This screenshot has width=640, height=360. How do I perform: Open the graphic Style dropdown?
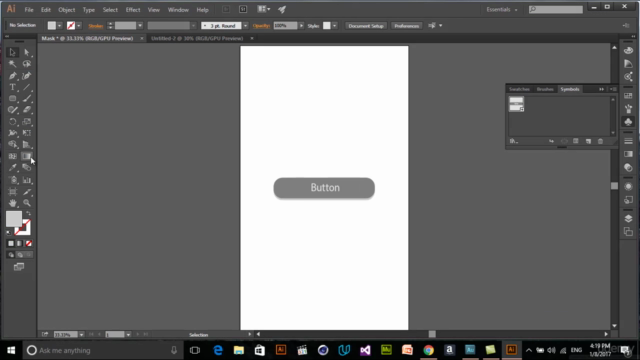[335, 26]
